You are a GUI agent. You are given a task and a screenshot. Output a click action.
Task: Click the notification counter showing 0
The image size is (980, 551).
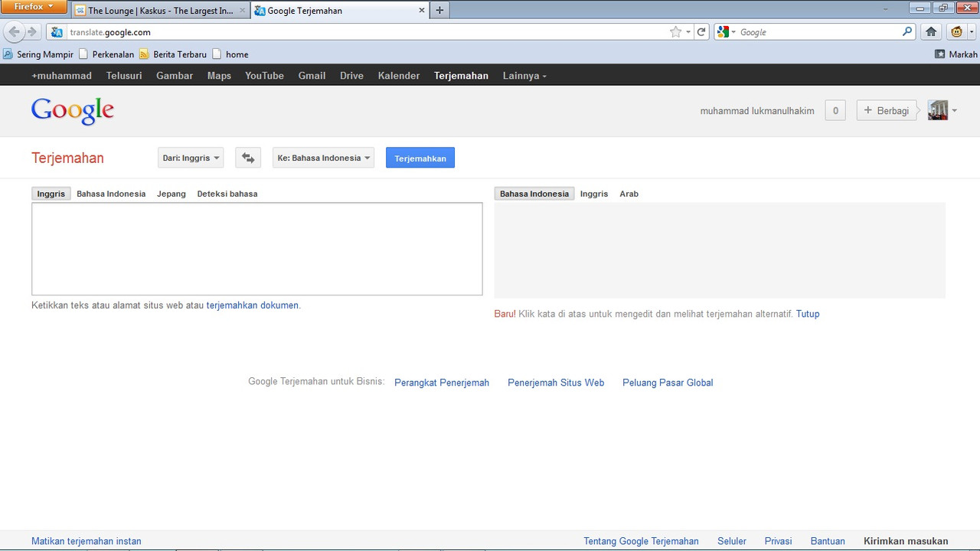click(835, 111)
